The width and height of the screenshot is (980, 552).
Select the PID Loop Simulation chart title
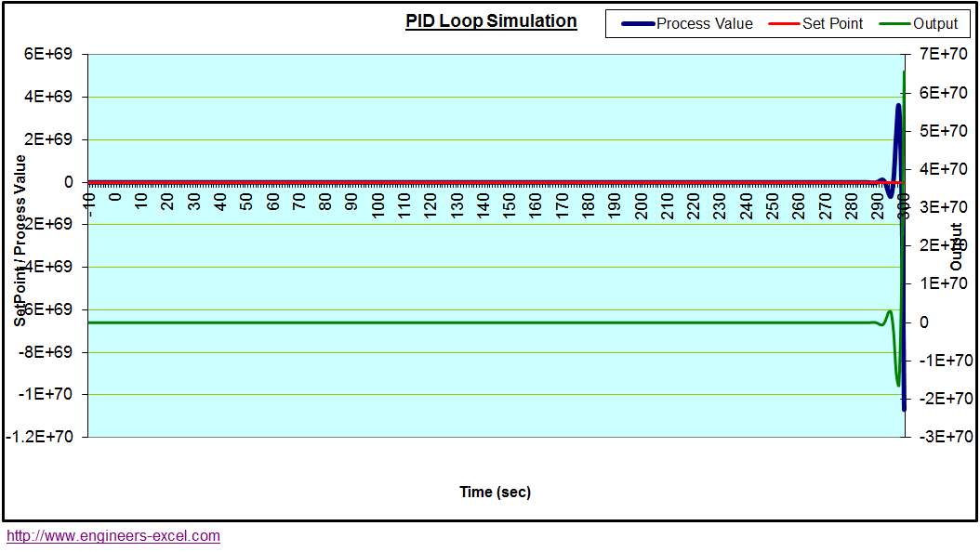pyautogui.click(x=491, y=20)
